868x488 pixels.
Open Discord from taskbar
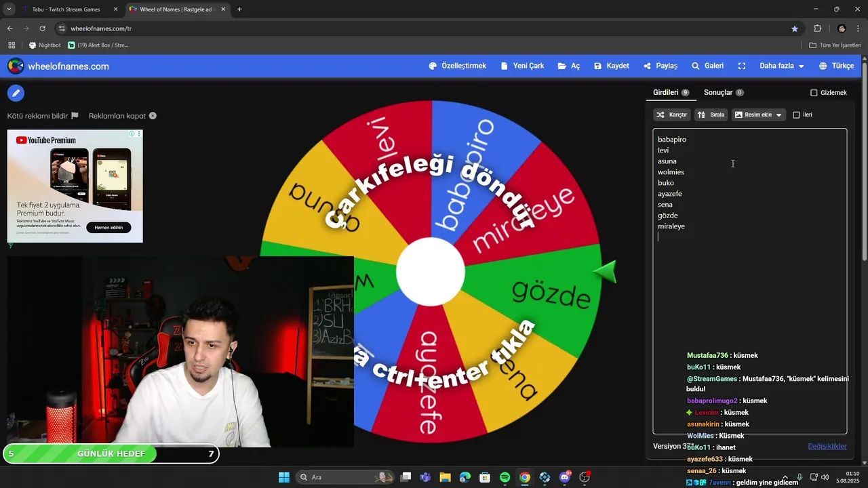pyautogui.click(x=565, y=477)
